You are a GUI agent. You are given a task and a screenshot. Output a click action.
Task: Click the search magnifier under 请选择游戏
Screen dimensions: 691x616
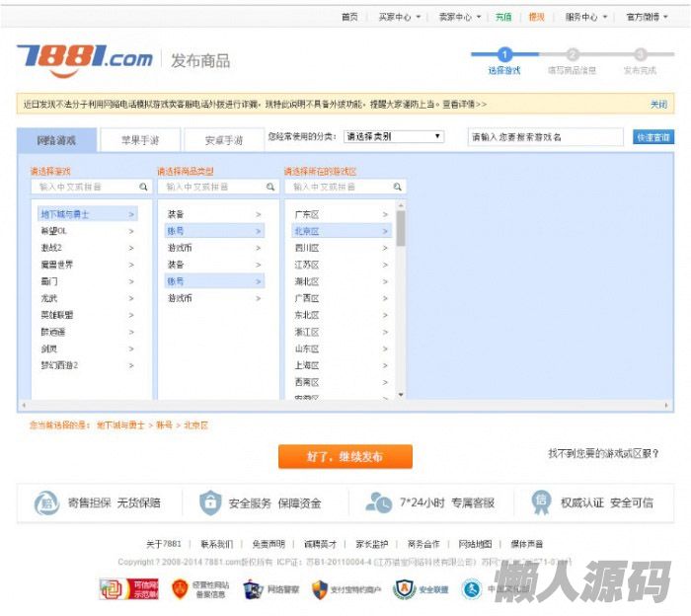143,187
